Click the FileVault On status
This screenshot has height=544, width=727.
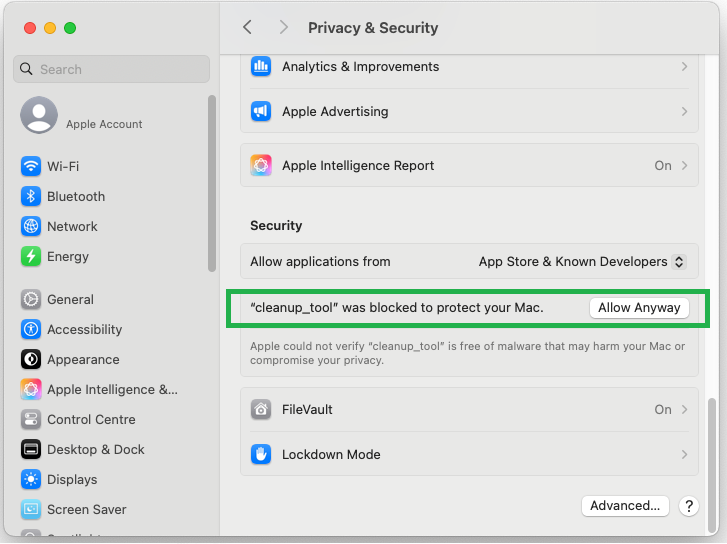(663, 410)
